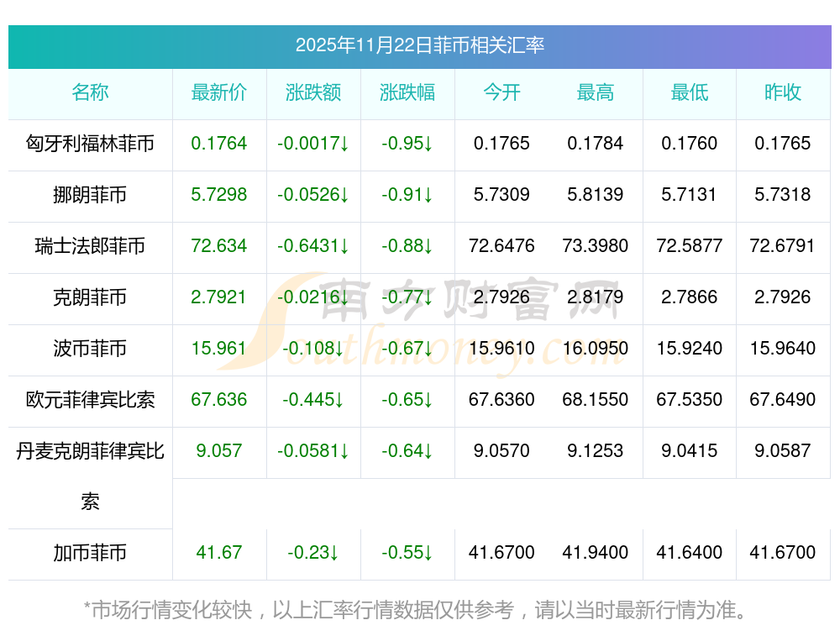
Task: Click change amount -0.6431↓
Action: click(313, 245)
